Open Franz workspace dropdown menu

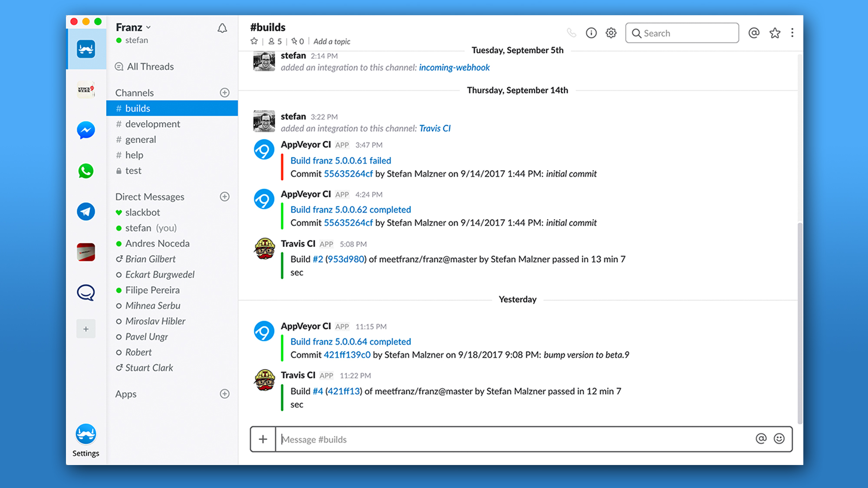[134, 27]
